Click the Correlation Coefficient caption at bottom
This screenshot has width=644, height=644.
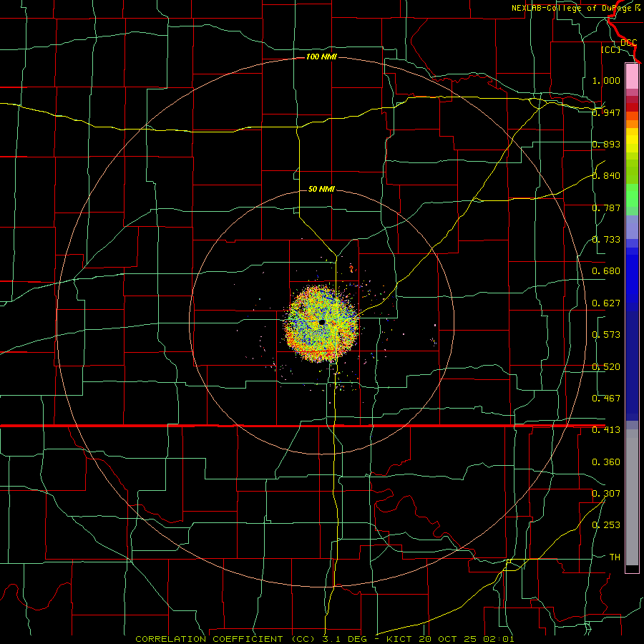[324, 639]
